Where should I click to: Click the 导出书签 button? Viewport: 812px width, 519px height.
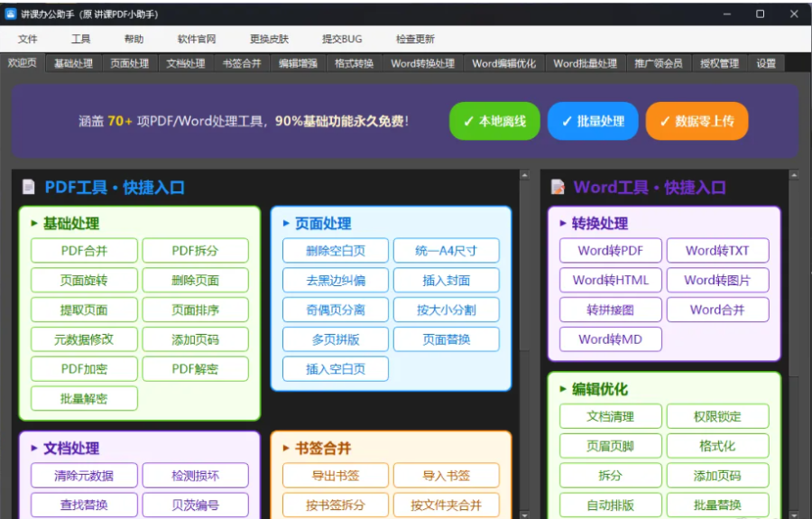click(x=336, y=476)
